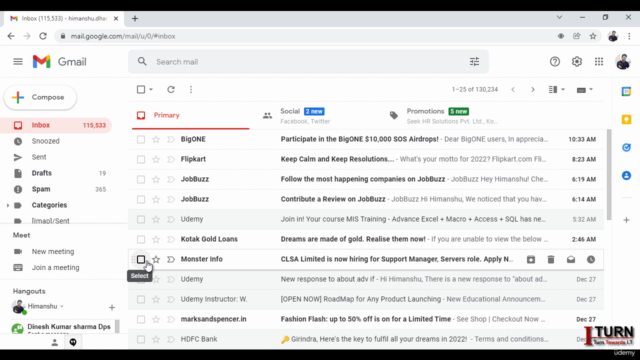This screenshot has height=360, width=640.
Task: Open the main menu hamburger icon
Action: tap(18, 62)
